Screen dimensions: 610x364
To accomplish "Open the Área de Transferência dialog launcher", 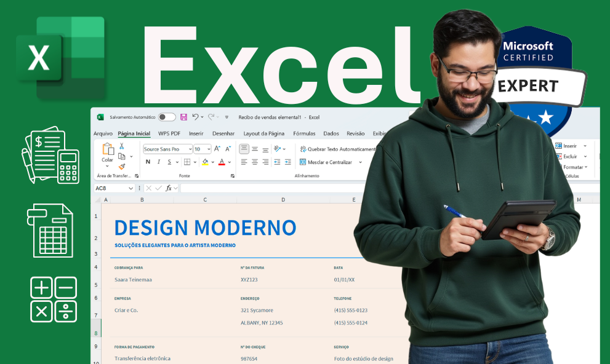I will click(137, 176).
